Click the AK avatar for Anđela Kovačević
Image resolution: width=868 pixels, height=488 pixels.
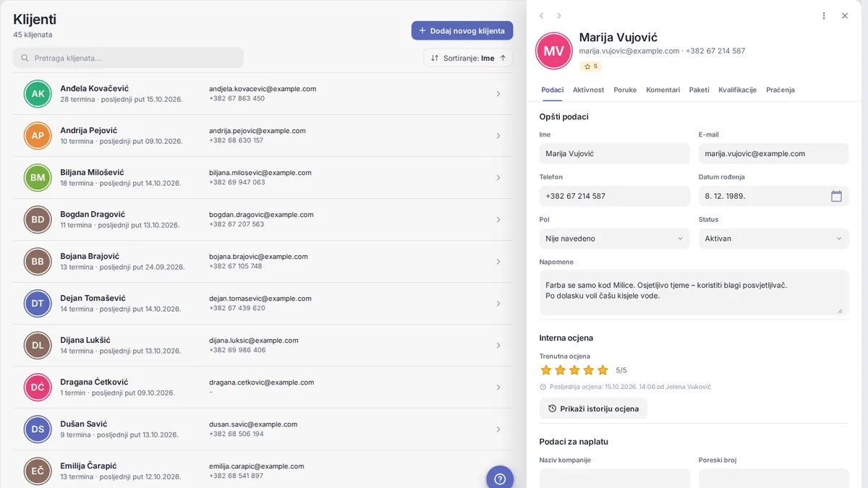pyautogui.click(x=38, y=94)
